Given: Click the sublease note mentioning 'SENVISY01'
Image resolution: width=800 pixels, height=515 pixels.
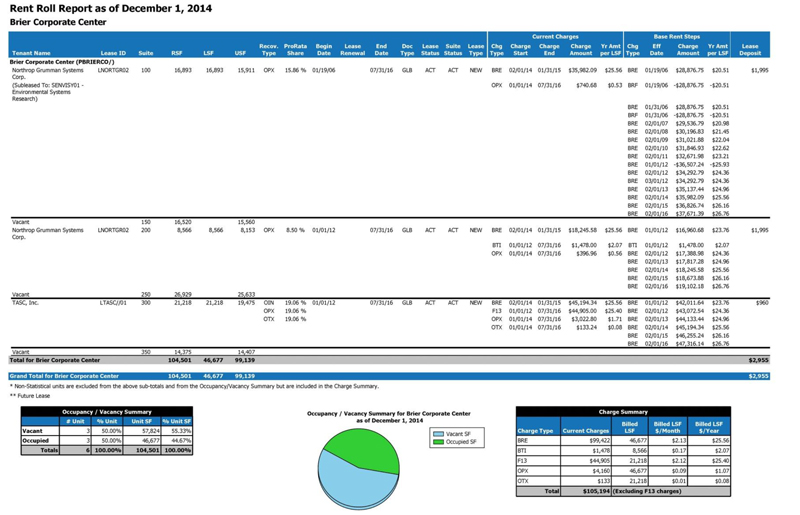Looking at the screenshot, I should point(47,92).
